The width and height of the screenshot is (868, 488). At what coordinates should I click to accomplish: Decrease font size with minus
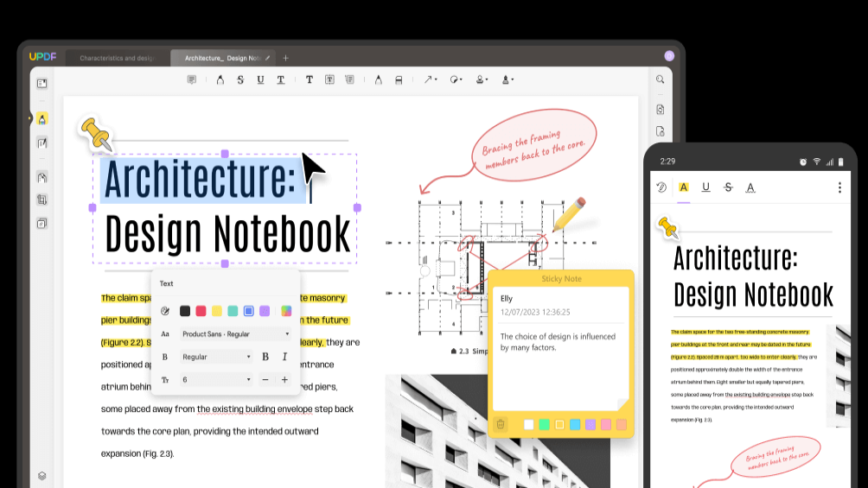point(265,379)
